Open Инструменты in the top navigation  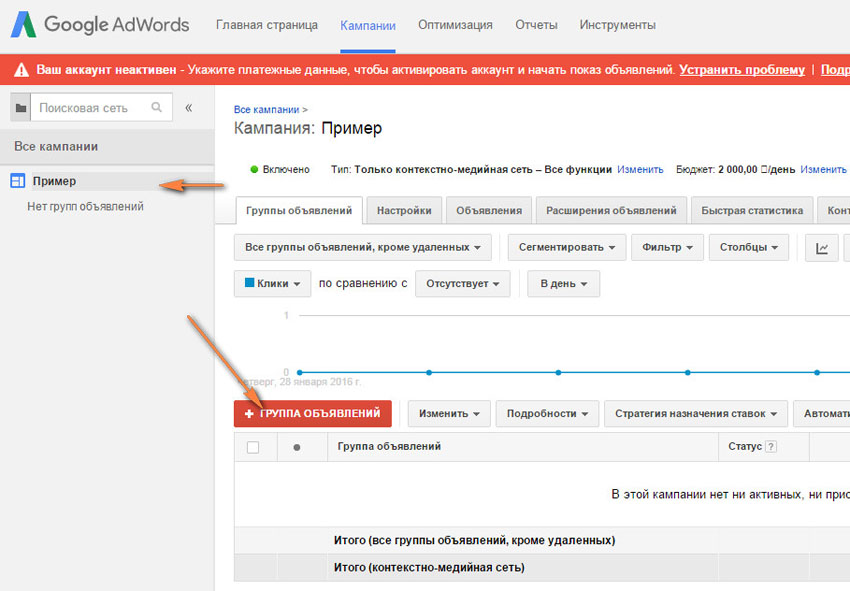(x=617, y=25)
